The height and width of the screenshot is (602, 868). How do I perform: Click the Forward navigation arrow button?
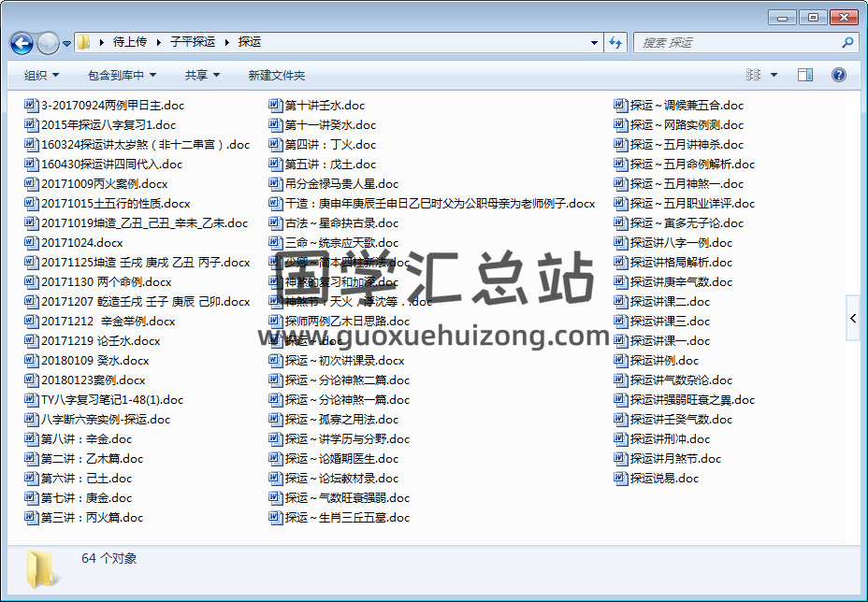[47, 43]
